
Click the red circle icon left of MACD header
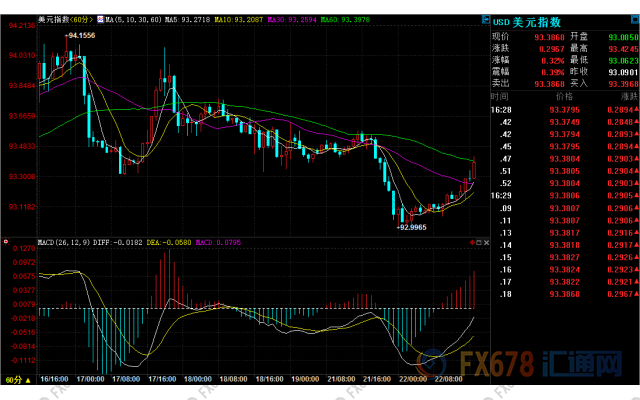point(6,242)
